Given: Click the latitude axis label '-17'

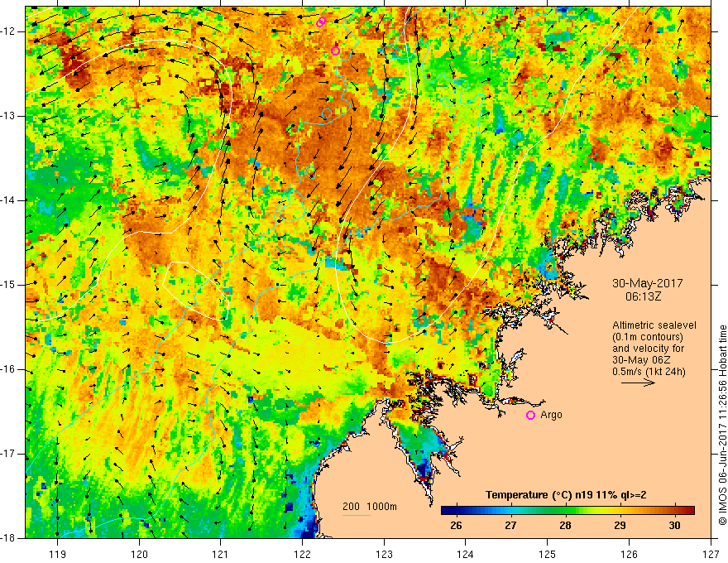Looking at the screenshot, I should coord(9,454).
